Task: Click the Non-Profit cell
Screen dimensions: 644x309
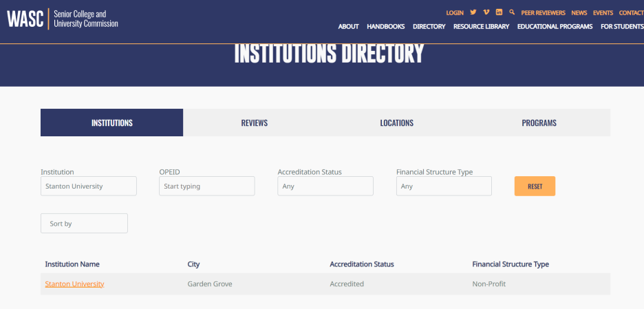Action: tap(489, 284)
